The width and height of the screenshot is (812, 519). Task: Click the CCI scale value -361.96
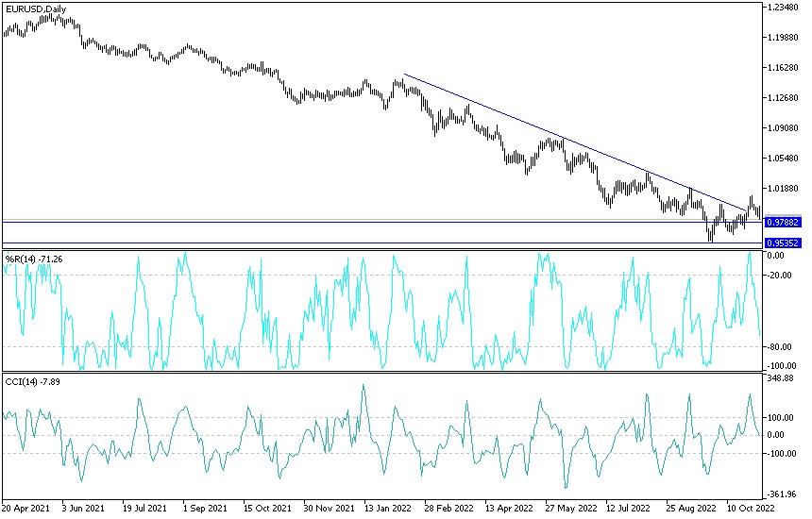(x=783, y=494)
